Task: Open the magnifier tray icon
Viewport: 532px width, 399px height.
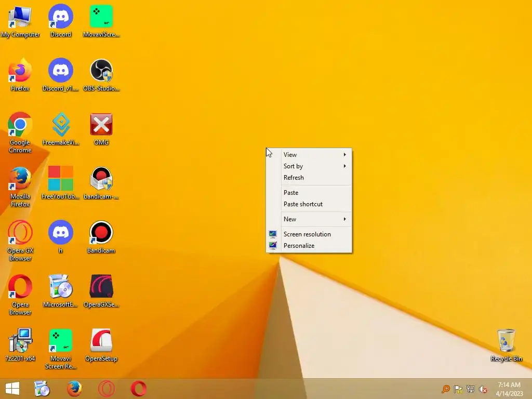Action: 445,389
